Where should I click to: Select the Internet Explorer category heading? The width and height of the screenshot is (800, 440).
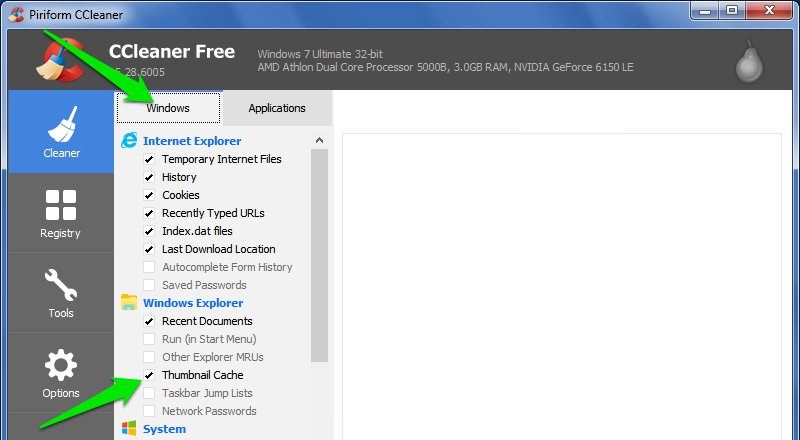pyautogui.click(x=192, y=141)
